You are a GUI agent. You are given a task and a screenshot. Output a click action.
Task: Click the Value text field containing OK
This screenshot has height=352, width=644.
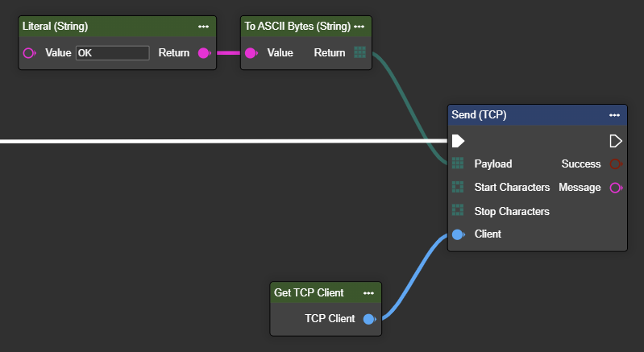pos(112,53)
